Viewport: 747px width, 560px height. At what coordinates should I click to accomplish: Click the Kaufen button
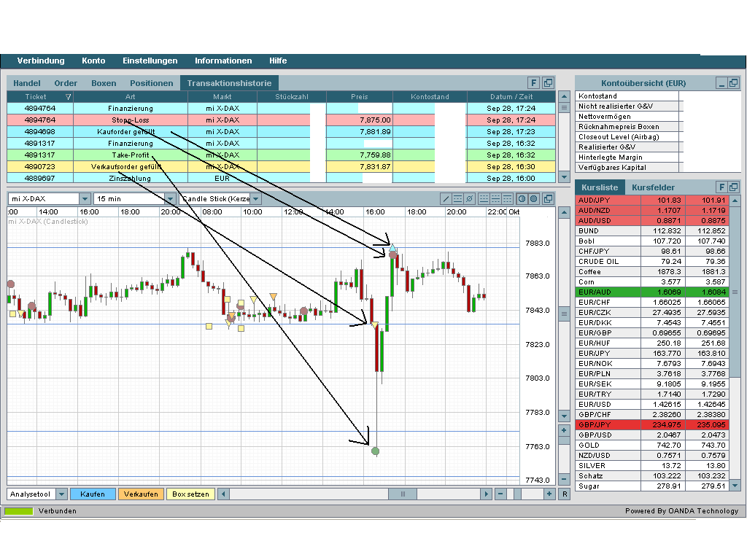coord(93,494)
